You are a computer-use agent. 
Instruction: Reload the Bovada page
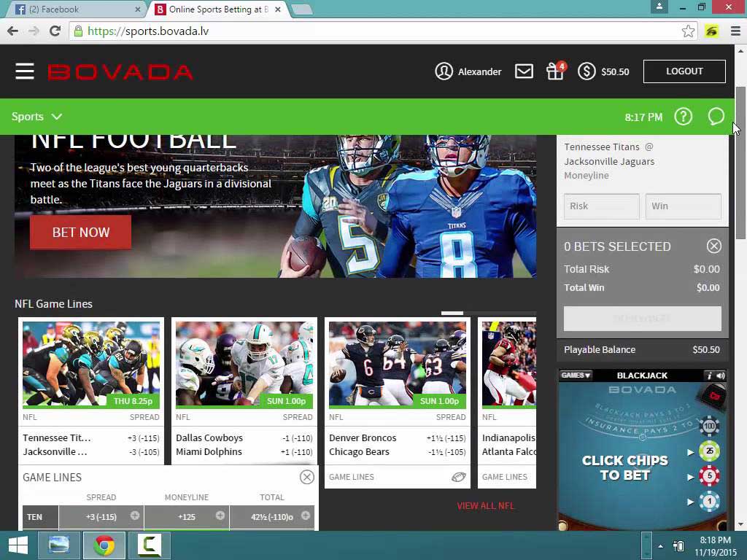[x=55, y=31]
